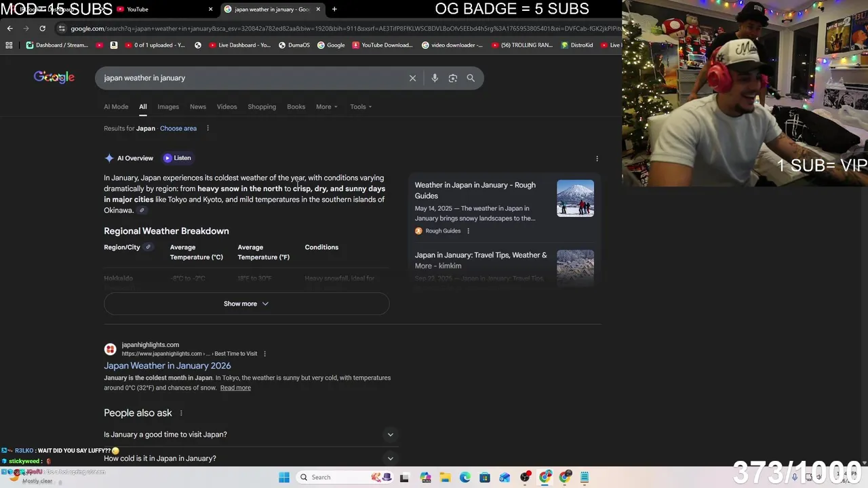Open Dashboard / Stream bookmark

pos(57,45)
